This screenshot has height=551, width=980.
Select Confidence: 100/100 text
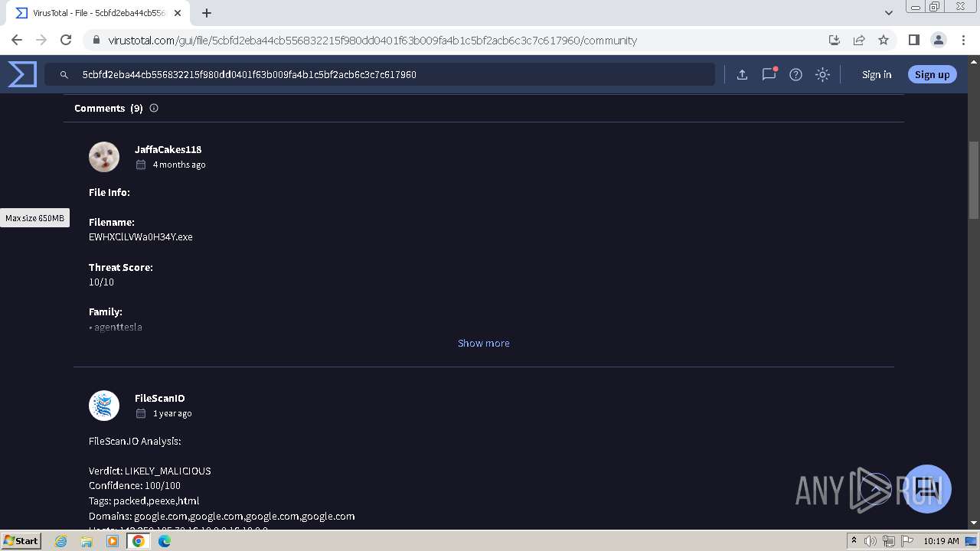(135, 485)
